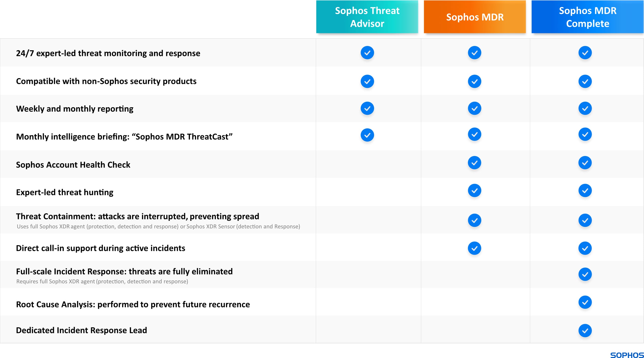This screenshot has width=644, height=358.
Task: Click MDR Complete checkmark for Root Cause Analysis
Action: [585, 302]
